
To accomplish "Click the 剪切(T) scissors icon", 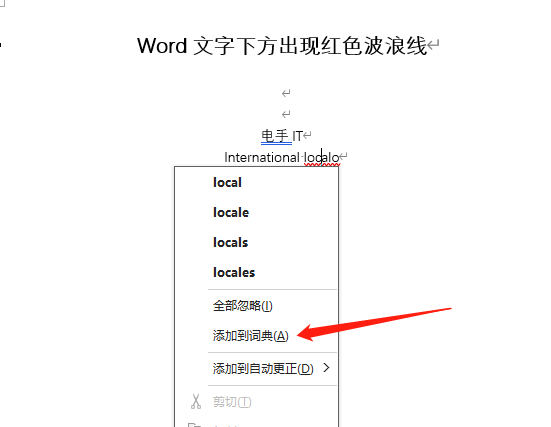I will 196,401.
